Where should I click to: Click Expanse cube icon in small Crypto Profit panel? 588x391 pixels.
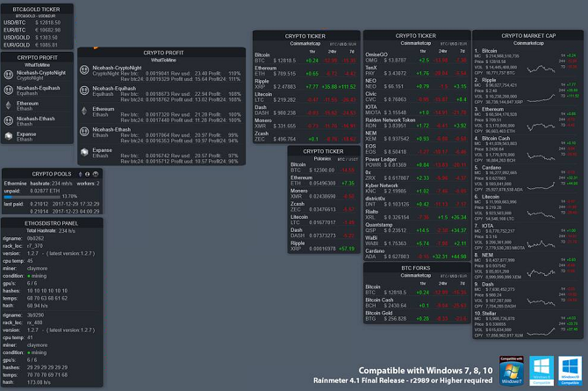point(8,136)
